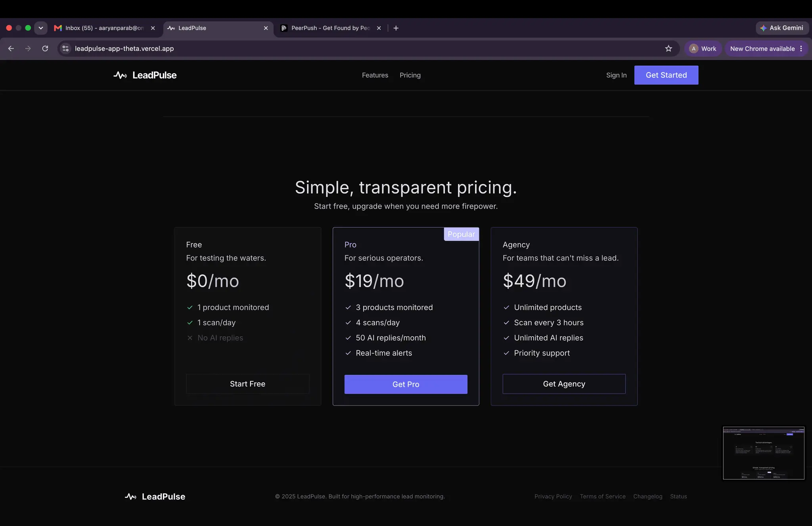This screenshot has width=812, height=526.
Task: Click the Ask Gemini button
Action: (782, 28)
